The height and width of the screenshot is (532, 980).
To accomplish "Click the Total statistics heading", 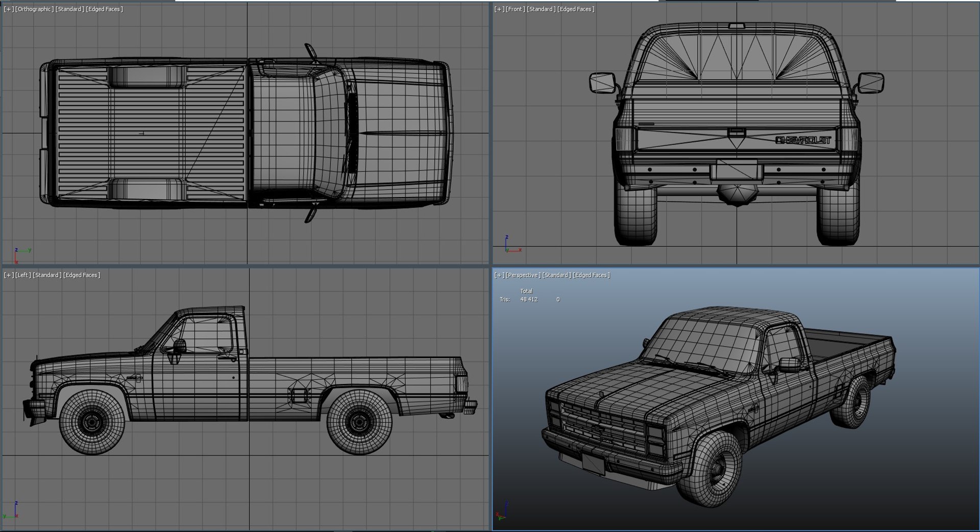I will (x=526, y=291).
